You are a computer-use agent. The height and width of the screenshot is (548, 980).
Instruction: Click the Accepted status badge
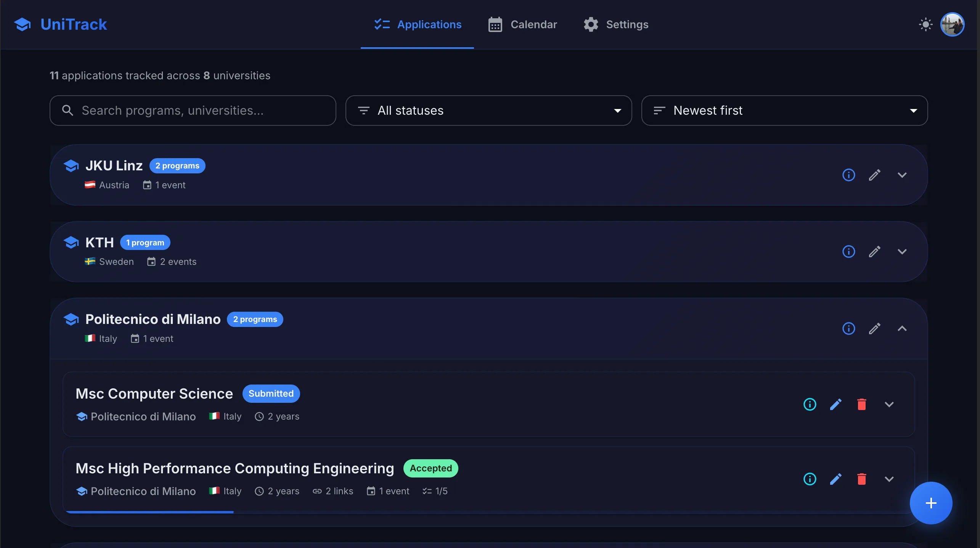tap(431, 468)
